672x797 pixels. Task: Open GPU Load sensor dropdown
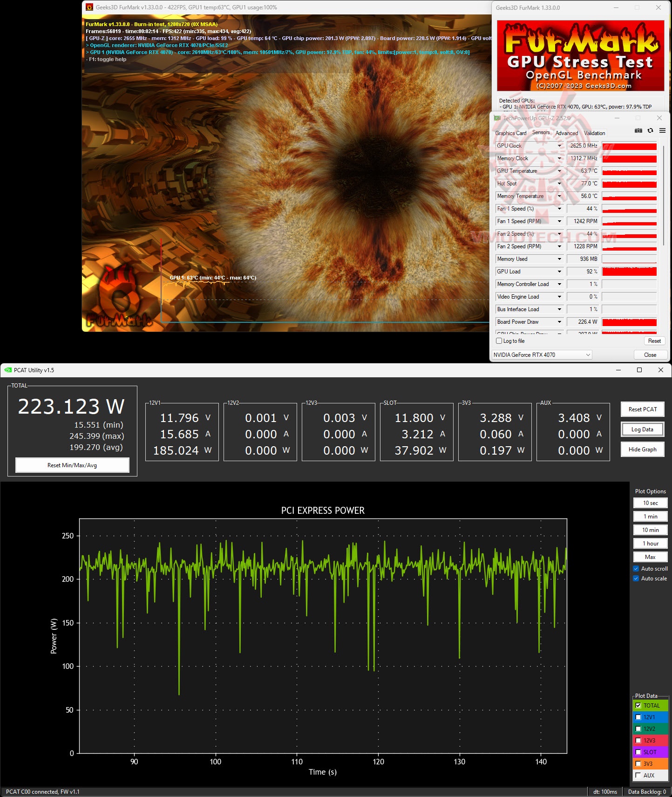pyautogui.click(x=559, y=272)
